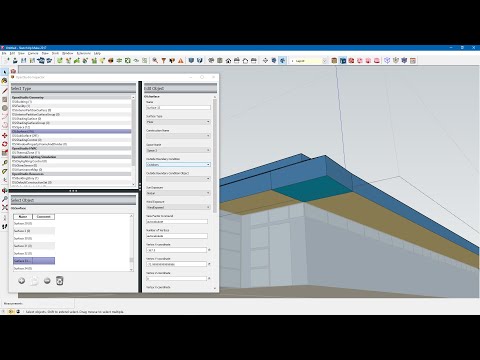
Task: Select OS:ShadingSurfaceGroup in the type list
Action: 71,123
